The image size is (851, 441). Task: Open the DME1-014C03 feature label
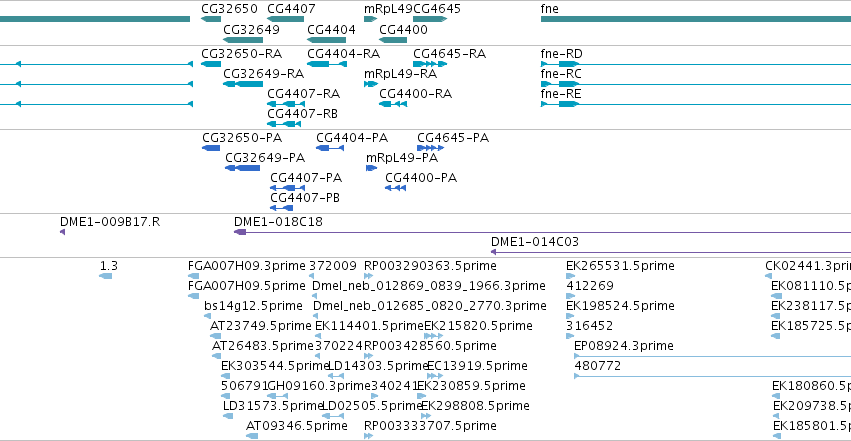535,242
